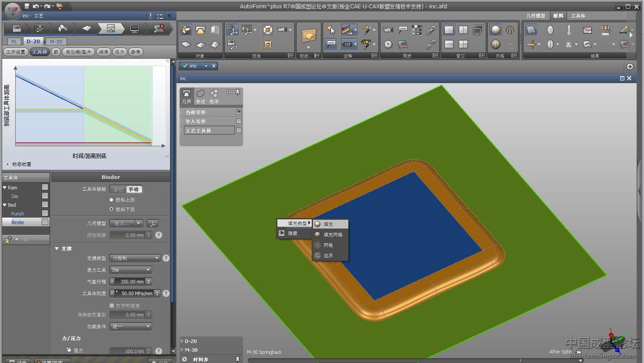This screenshot has height=363, width=644.
Task: Click the clock icon in sync group
Action: tap(388, 44)
